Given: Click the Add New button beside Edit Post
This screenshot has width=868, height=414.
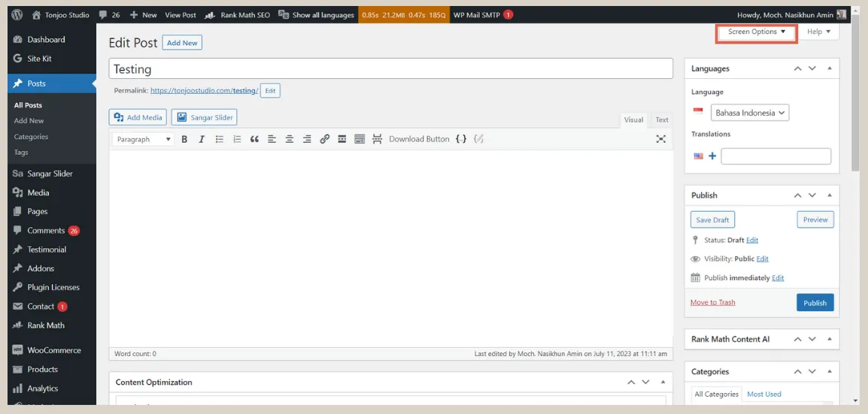Looking at the screenshot, I should (182, 43).
